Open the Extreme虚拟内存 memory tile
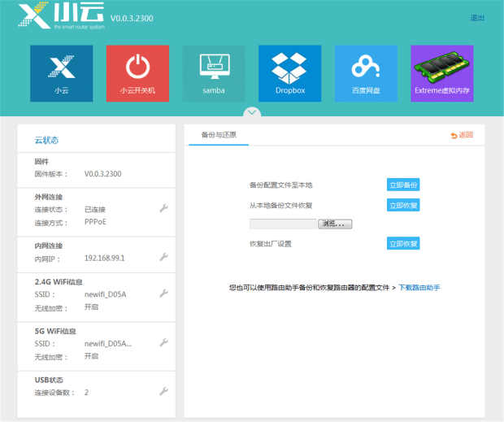 point(442,73)
